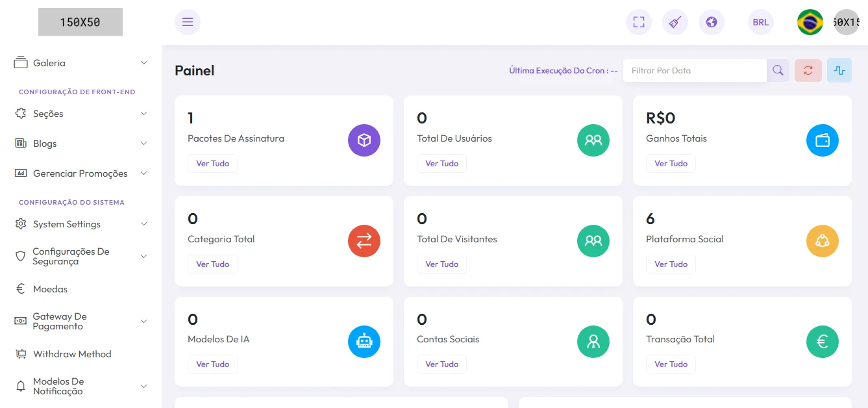
Task: Enter fullscreen mode using the header icon
Action: pos(639,22)
